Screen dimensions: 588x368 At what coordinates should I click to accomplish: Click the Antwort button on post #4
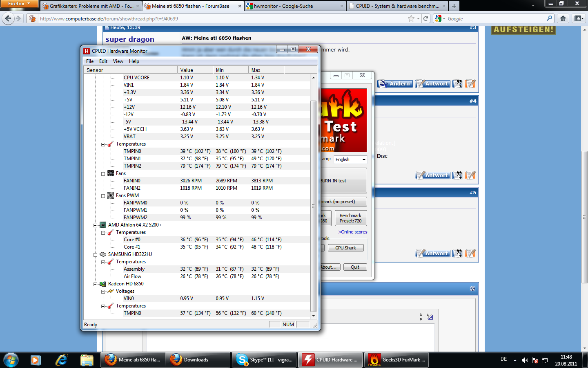click(432, 175)
